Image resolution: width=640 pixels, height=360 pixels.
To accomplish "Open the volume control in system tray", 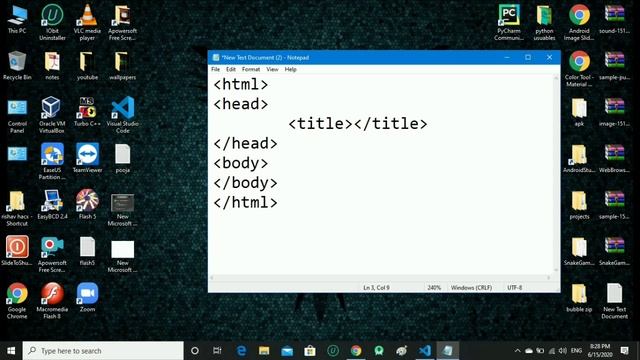I will pos(563,351).
